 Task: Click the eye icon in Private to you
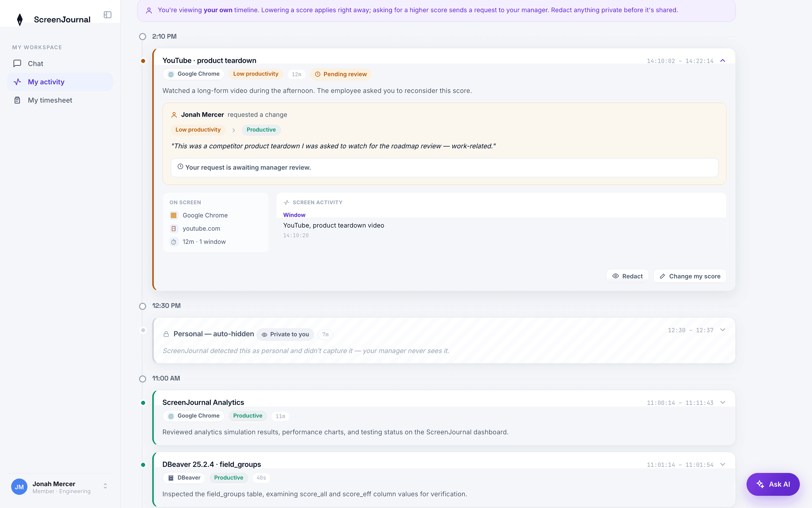264,335
